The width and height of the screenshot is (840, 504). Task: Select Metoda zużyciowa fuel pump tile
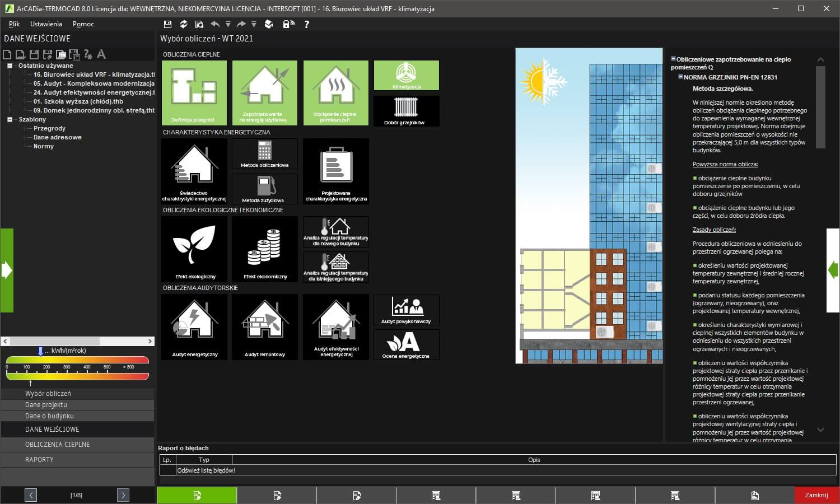point(265,189)
